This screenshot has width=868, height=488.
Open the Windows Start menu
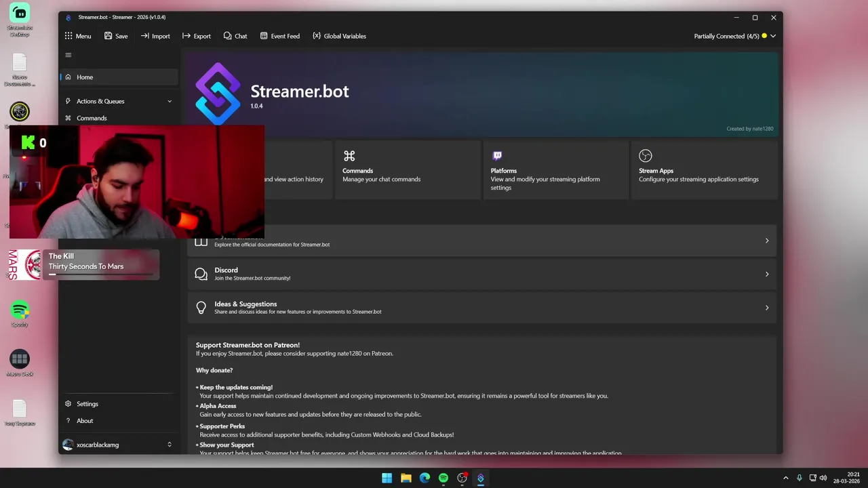tap(387, 478)
